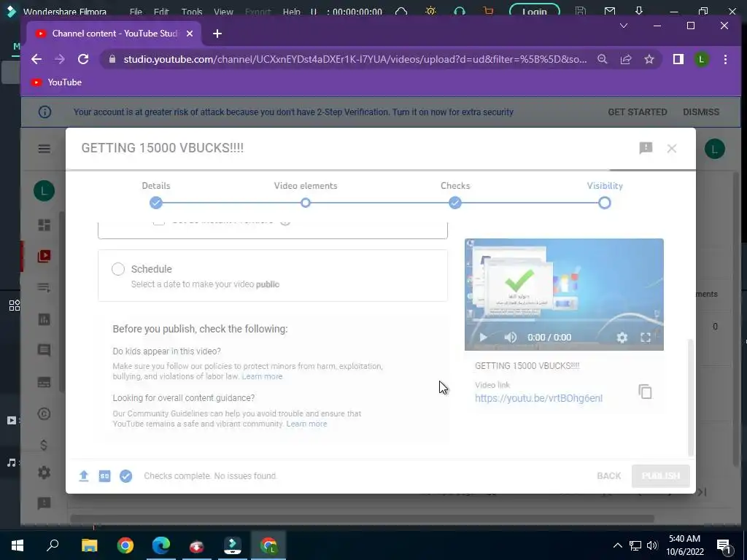This screenshot has width=747, height=560.
Task: Open Settings gear in Studio sidebar
Action: 44,472
